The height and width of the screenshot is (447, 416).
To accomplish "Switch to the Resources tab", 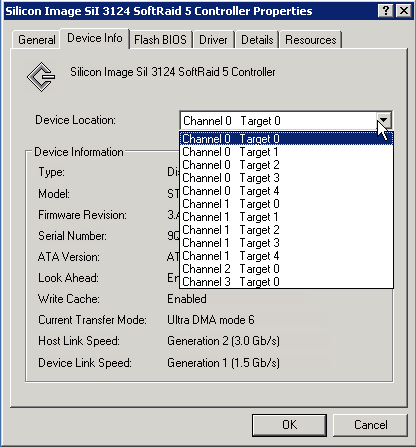I will pos(311,40).
